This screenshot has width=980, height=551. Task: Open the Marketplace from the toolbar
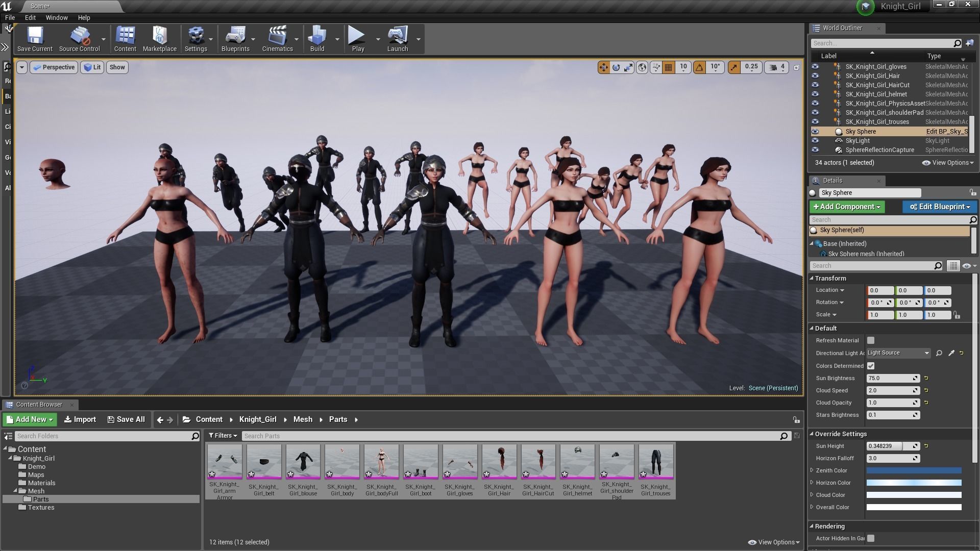click(x=159, y=39)
